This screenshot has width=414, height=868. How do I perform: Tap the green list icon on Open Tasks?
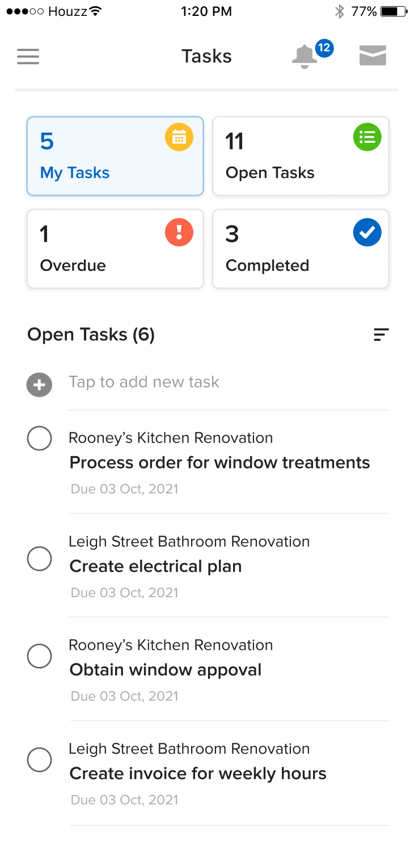(367, 138)
